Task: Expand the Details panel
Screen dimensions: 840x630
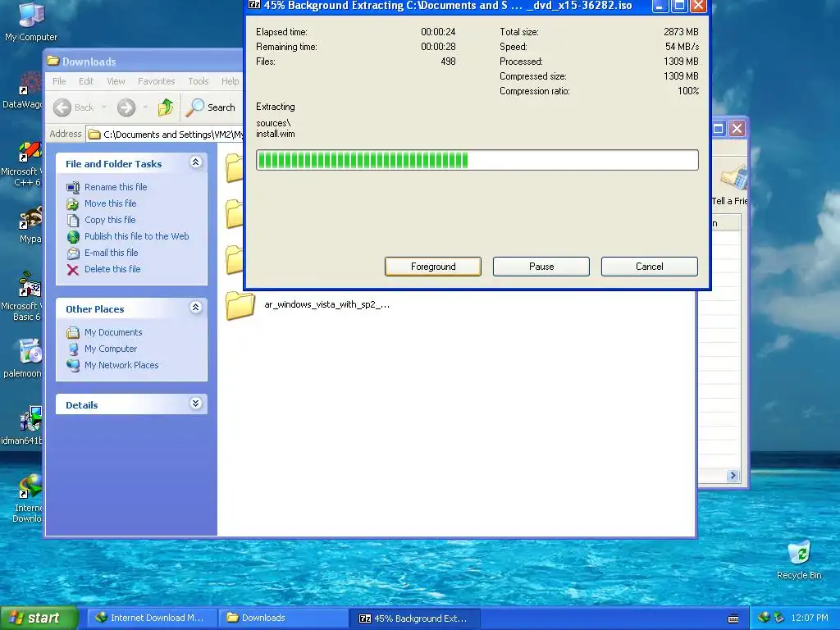Action: click(x=195, y=404)
